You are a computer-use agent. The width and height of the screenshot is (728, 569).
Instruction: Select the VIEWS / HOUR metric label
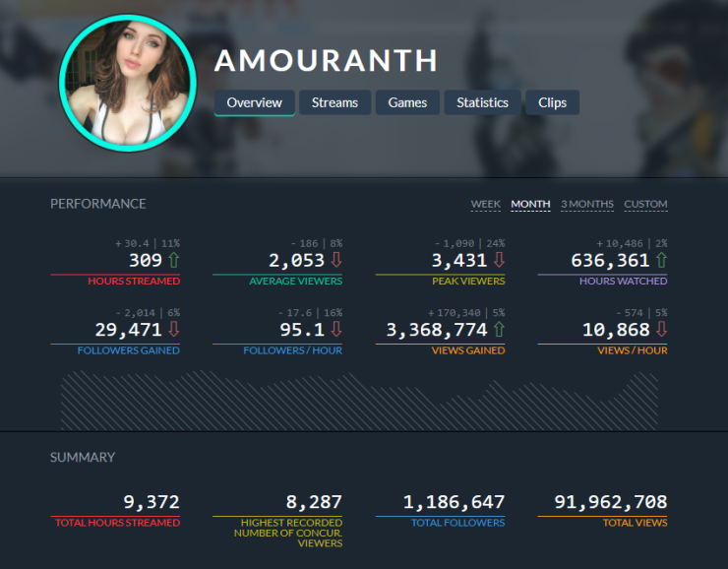coord(633,350)
